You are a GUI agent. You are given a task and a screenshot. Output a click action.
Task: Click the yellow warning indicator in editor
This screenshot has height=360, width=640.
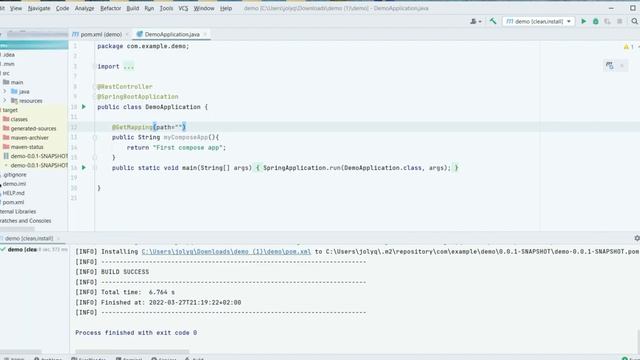[629, 47]
